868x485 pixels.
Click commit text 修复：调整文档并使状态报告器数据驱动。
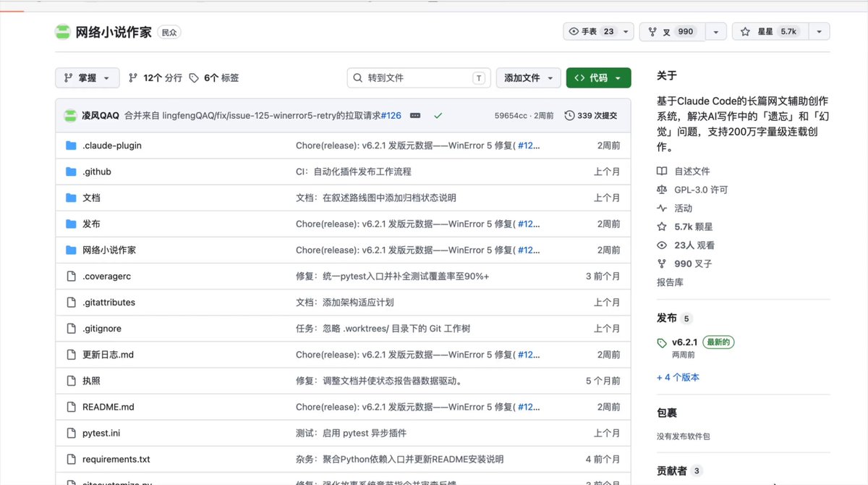(379, 381)
